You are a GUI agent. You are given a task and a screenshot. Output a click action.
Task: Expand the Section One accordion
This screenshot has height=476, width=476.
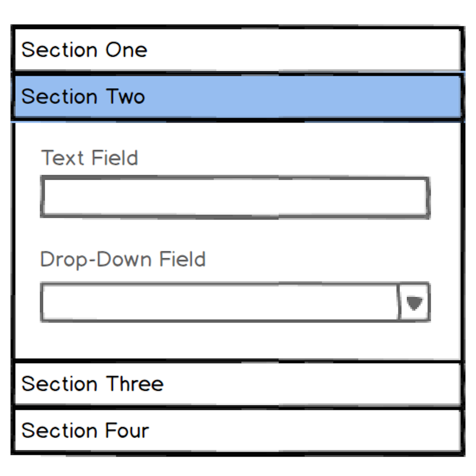(238, 50)
